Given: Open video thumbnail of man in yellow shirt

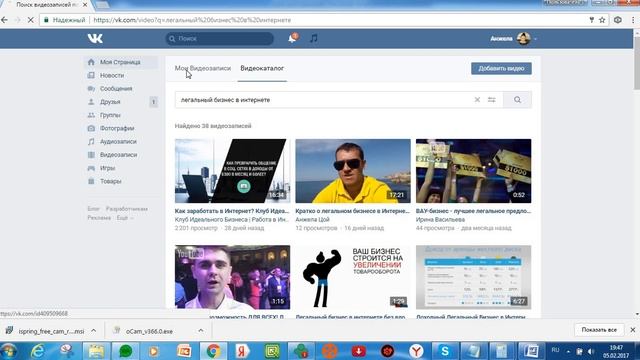Looking at the screenshot, I should point(353,171).
